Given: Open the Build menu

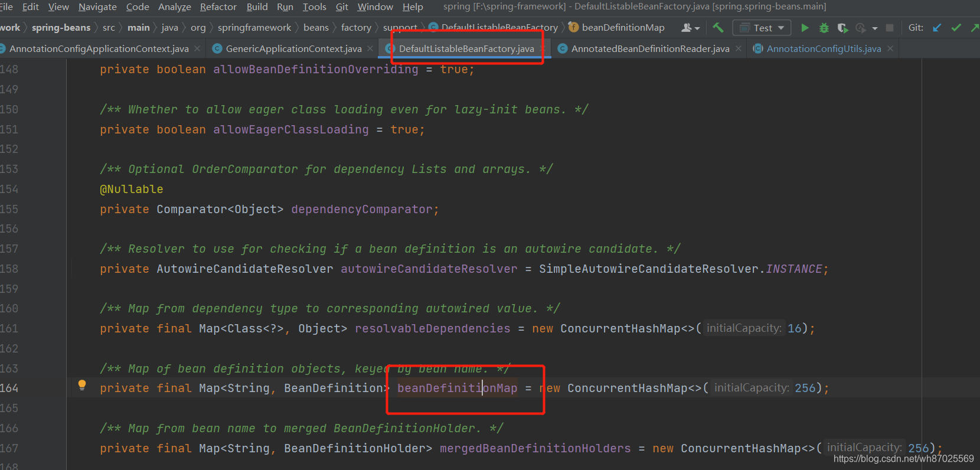Looking at the screenshot, I should pos(257,7).
